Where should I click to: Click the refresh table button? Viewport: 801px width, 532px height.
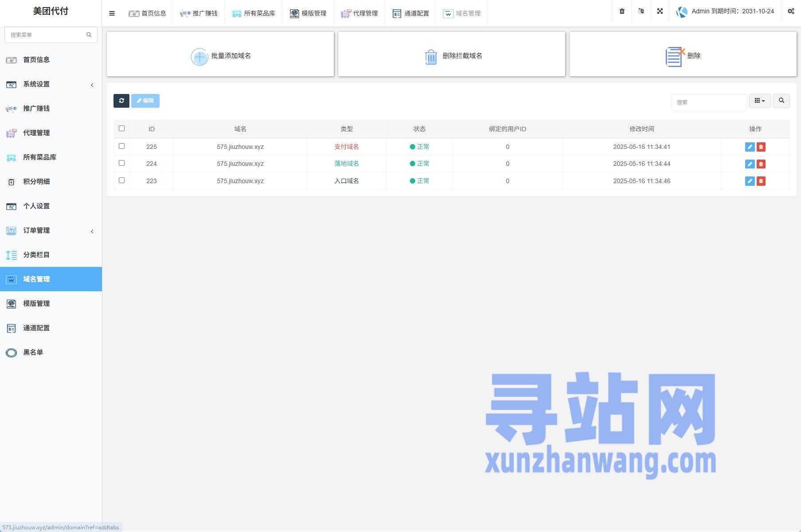pos(121,101)
